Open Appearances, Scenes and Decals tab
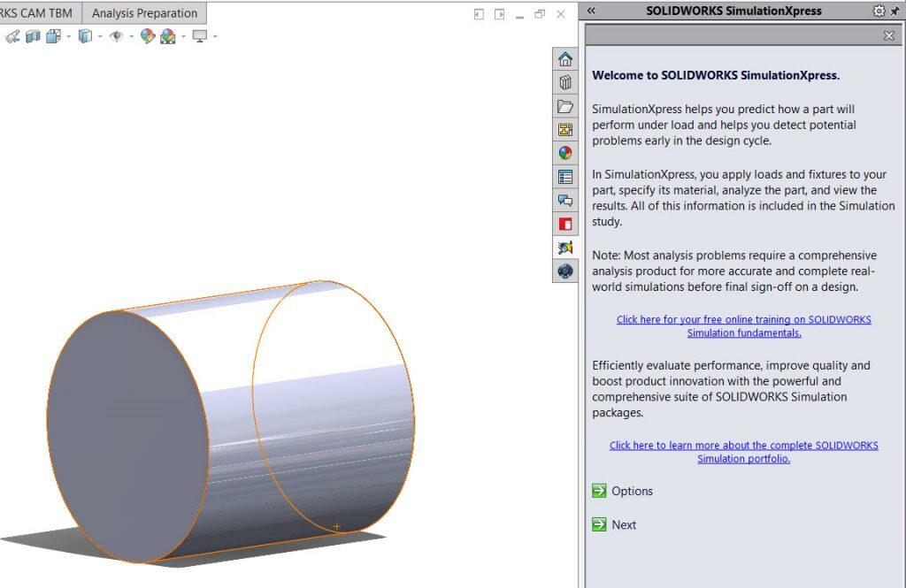This screenshot has height=588, width=906. coord(565,153)
